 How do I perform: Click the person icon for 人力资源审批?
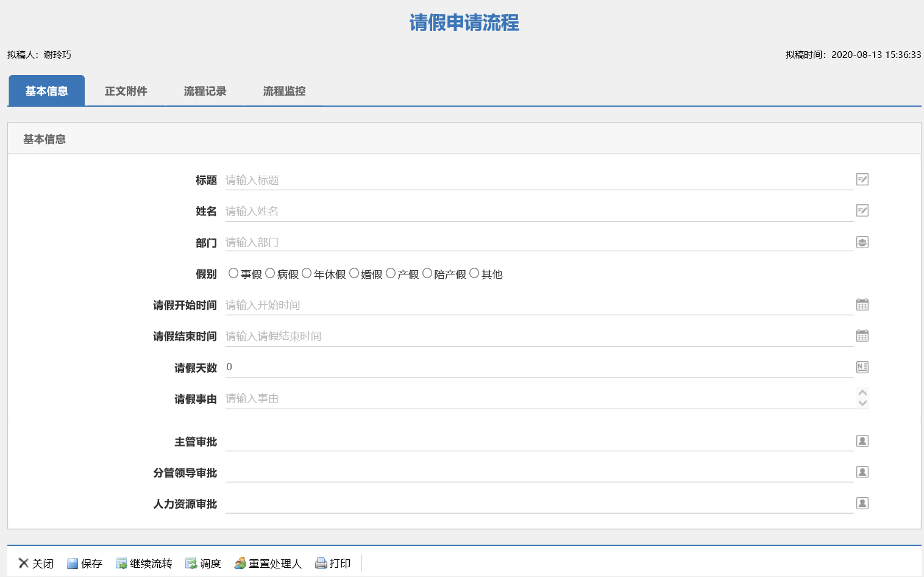(x=862, y=503)
